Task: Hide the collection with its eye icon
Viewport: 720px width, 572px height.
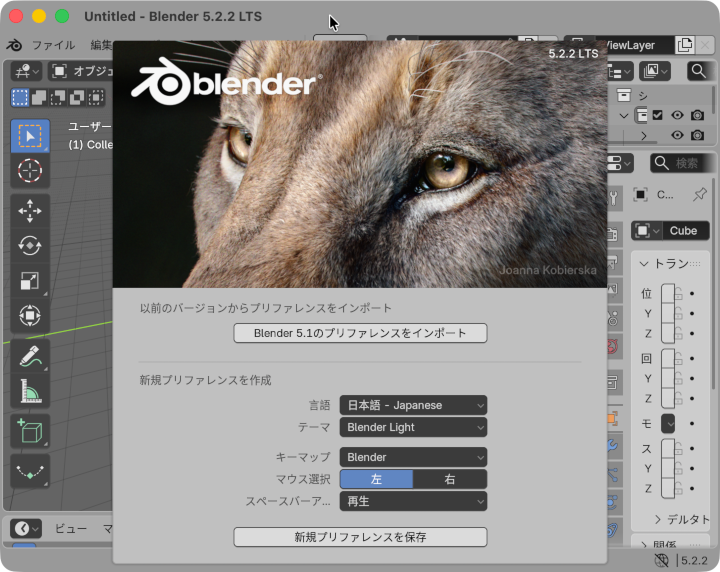Action: coord(677,115)
